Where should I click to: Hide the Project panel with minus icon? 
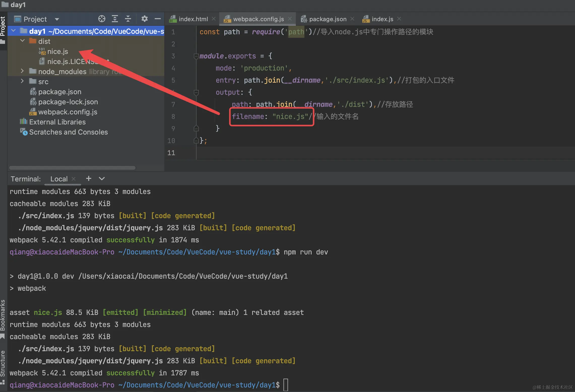coord(158,19)
